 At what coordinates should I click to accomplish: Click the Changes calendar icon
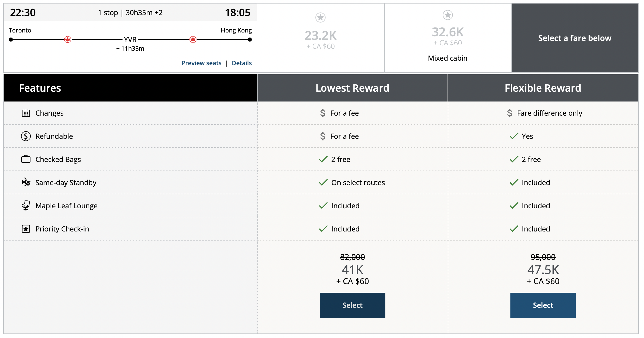coord(26,113)
